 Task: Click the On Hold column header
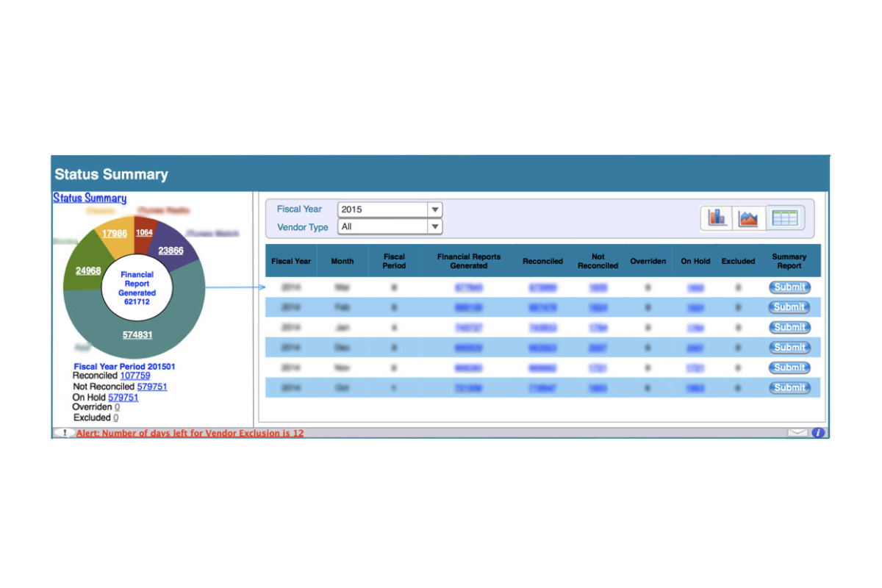tap(695, 261)
